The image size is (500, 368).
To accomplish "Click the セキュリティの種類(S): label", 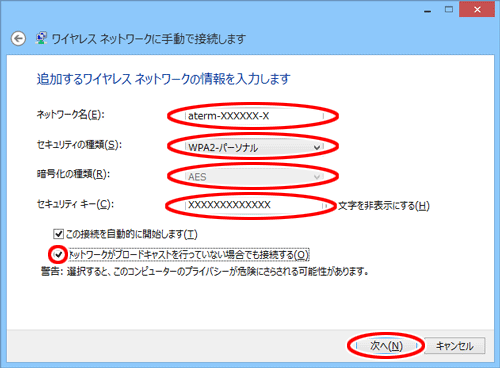I will point(79,145).
